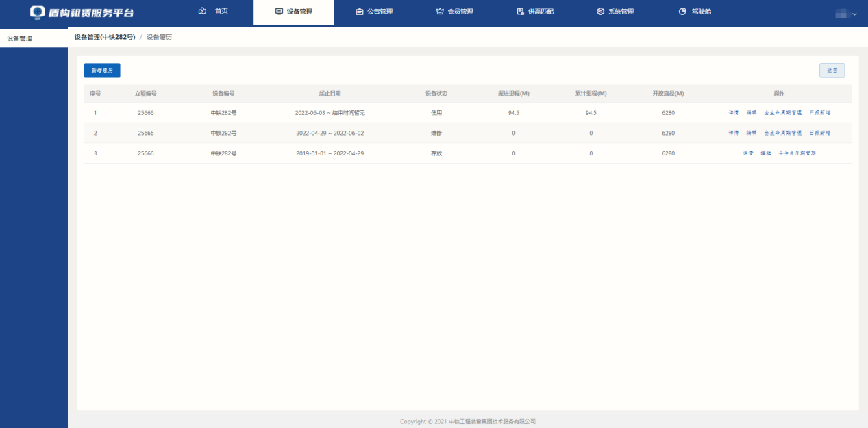Image resolution: width=868 pixels, height=428 pixels.
Task: Open the 会员管理 tab
Action: [x=460, y=12]
